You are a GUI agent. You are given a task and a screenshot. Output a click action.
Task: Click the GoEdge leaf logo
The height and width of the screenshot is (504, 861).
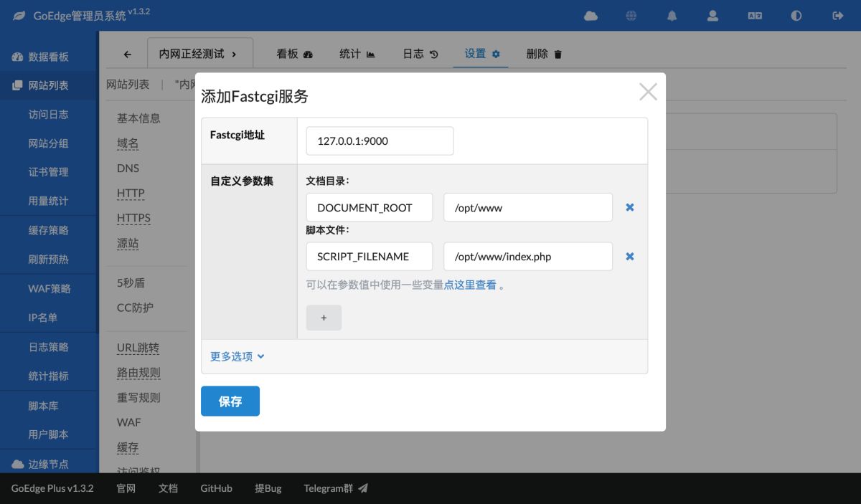[x=19, y=16]
